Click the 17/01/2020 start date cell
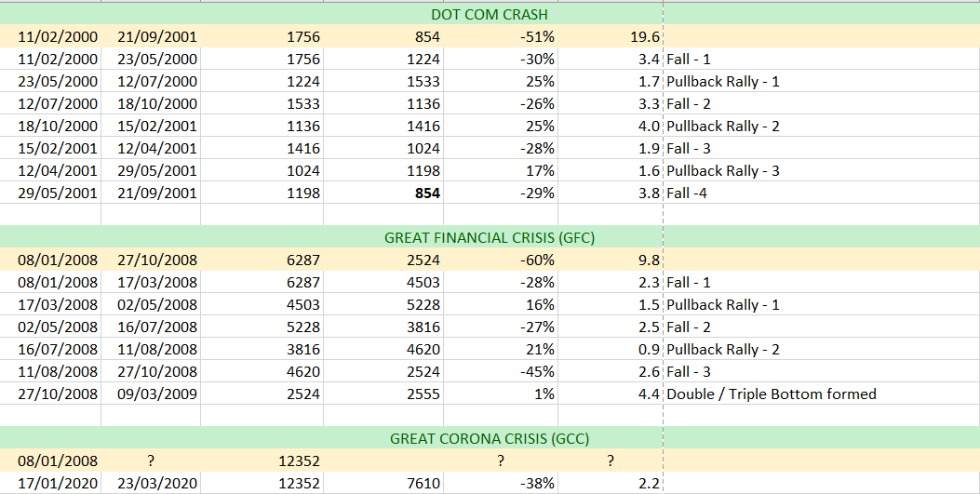Image resolution: width=980 pixels, height=494 pixels. click(x=58, y=484)
